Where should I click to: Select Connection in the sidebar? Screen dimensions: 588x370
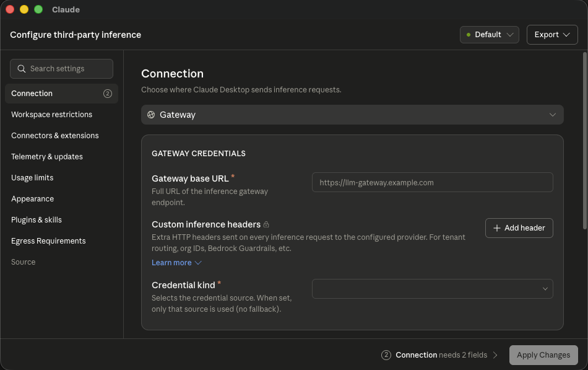coord(61,94)
